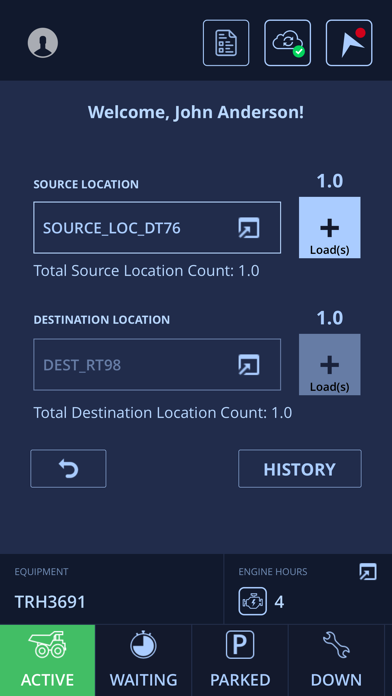Open the HISTORY button
392x696 pixels.
(x=300, y=469)
